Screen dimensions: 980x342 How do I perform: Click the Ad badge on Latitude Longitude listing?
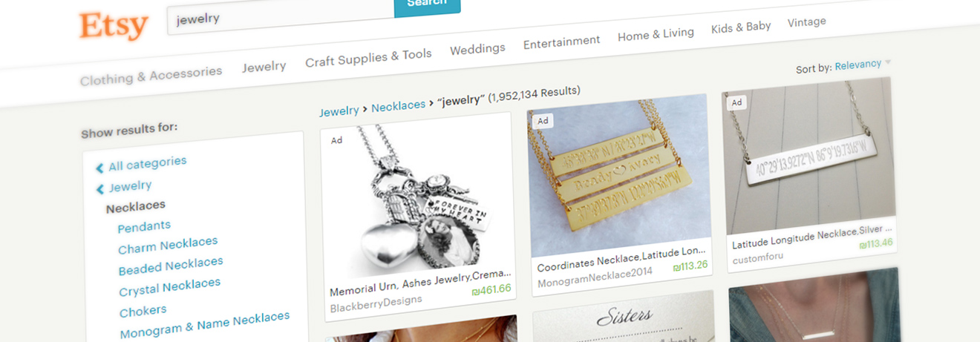(736, 102)
